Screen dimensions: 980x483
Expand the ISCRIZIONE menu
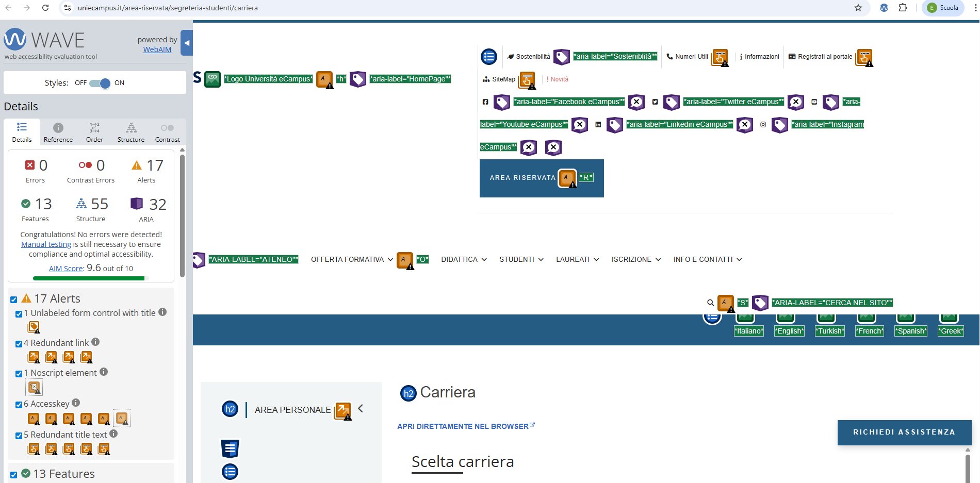point(636,259)
